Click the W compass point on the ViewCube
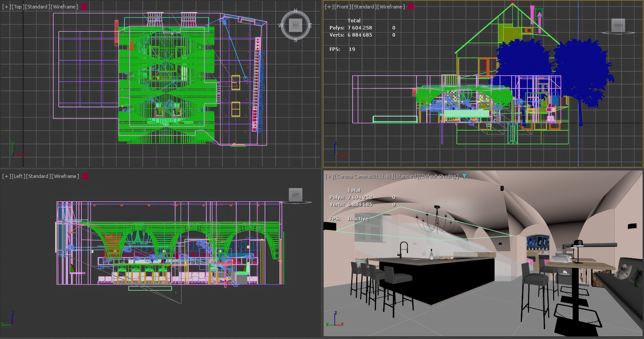This screenshot has height=339, width=644. click(x=281, y=25)
